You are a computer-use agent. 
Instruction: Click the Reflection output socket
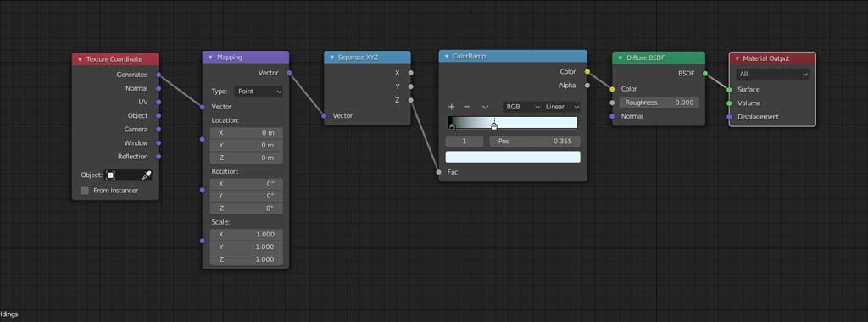coord(159,157)
